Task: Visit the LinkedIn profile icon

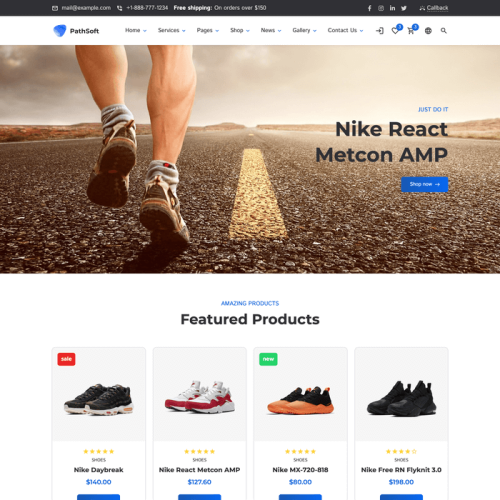Action: (x=392, y=8)
